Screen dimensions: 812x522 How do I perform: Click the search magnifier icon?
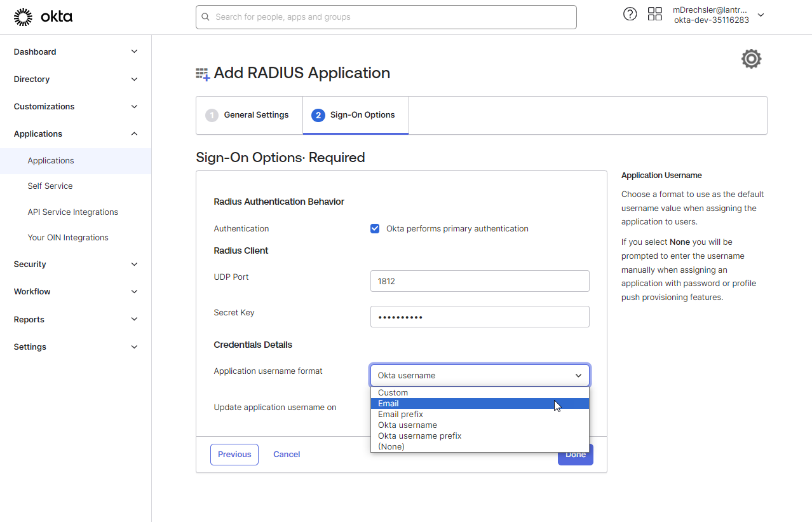[205, 17]
